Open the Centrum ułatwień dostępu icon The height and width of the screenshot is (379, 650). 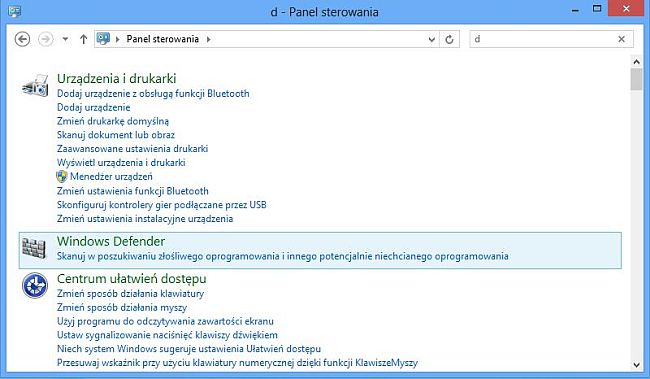35,285
